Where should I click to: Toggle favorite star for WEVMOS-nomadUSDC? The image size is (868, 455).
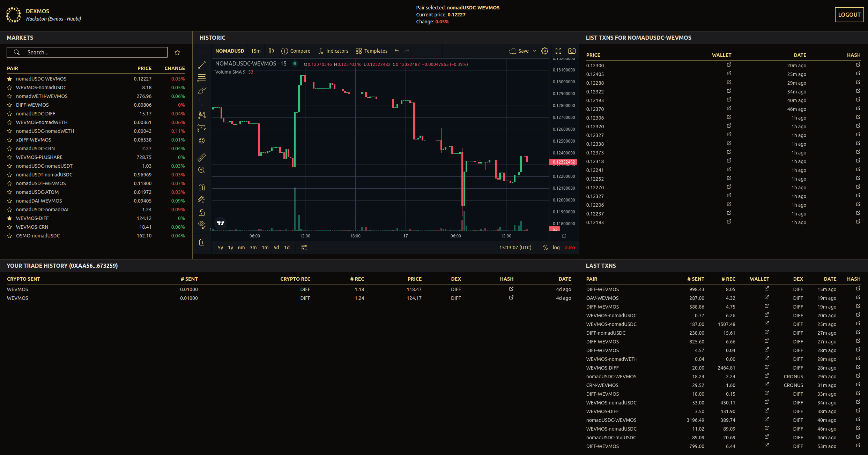9,88
